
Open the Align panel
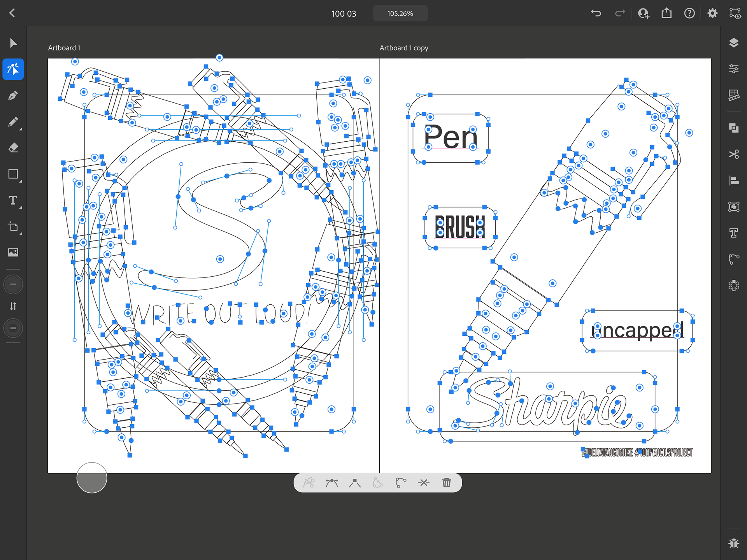(734, 181)
